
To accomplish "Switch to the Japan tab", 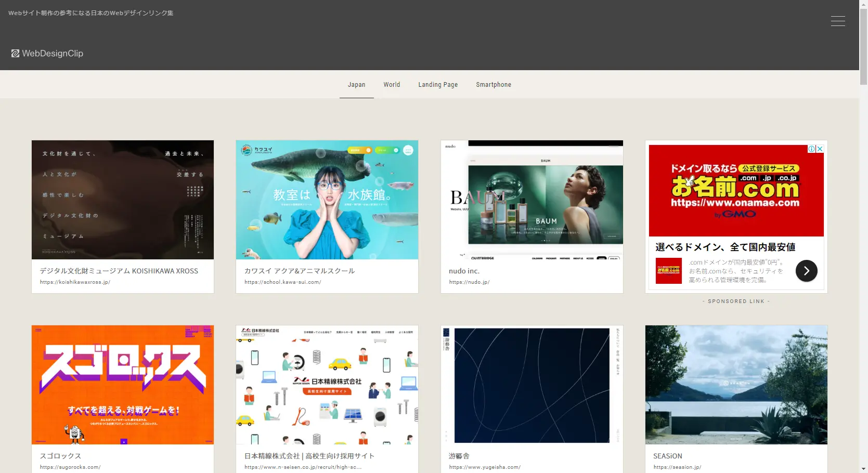I will [356, 85].
